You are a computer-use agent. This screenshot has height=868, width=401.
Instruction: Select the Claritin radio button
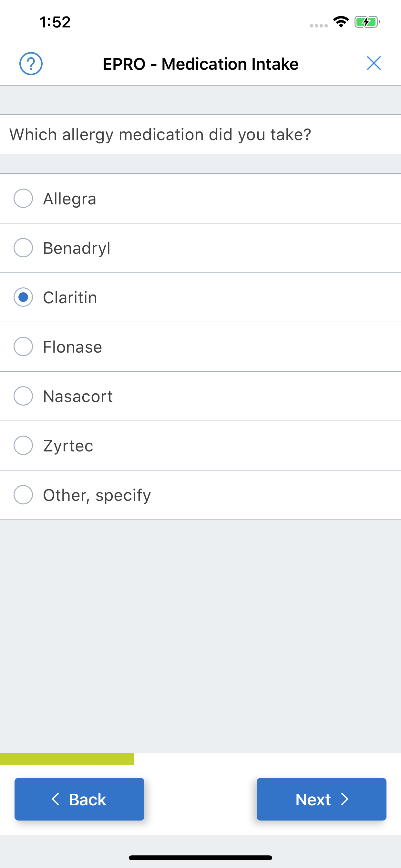[23, 297]
